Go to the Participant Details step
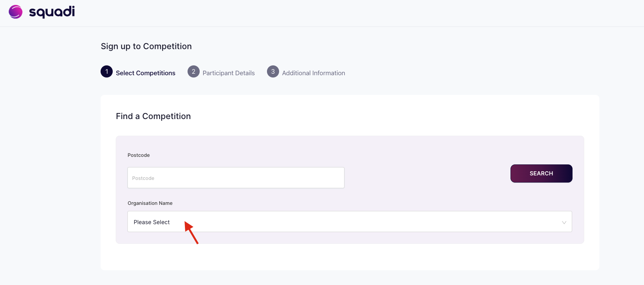Screen dimensions: 644x285 [x=228, y=73]
